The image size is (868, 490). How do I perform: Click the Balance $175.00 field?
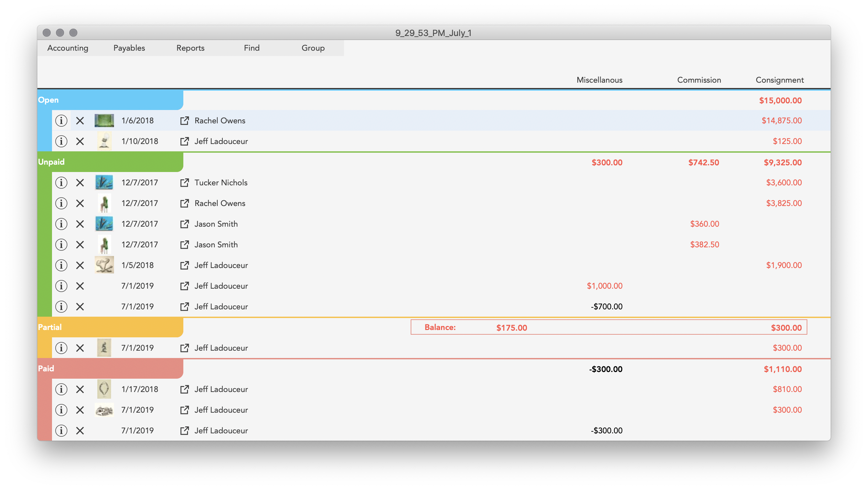tap(511, 327)
